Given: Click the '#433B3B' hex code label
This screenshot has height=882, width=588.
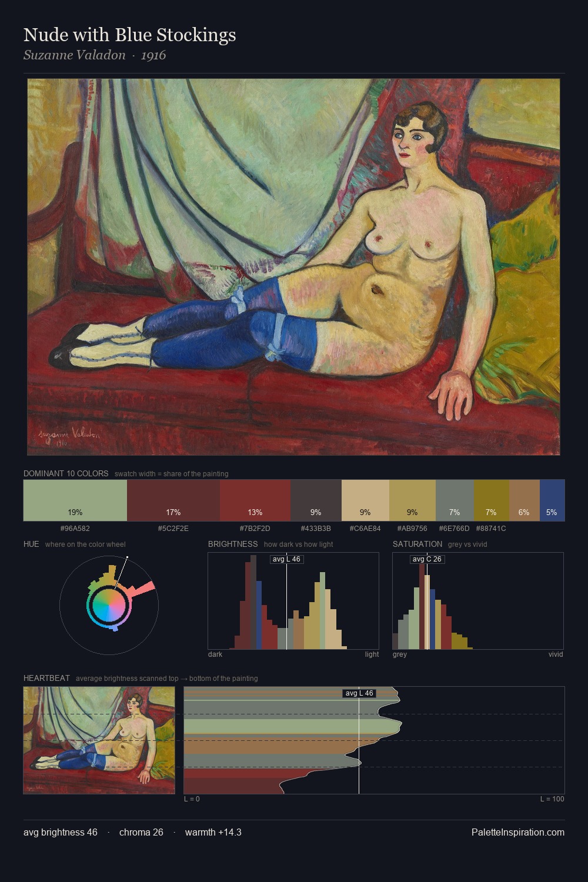Looking at the screenshot, I should pos(316,529).
